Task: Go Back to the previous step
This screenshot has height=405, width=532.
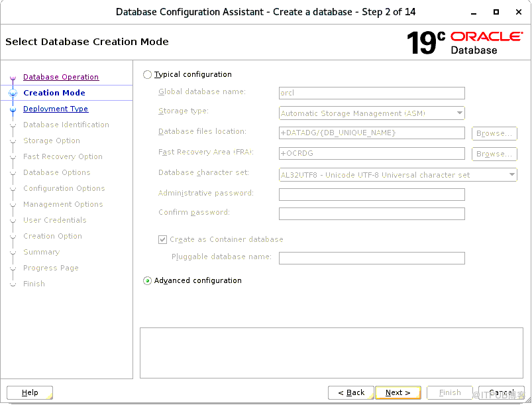Action: coord(351,393)
